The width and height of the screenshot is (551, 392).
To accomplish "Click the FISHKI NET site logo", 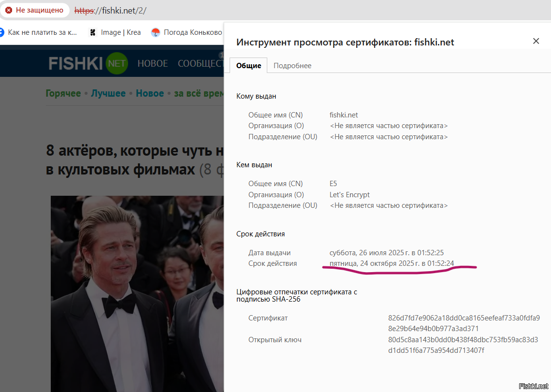I will point(87,63).
